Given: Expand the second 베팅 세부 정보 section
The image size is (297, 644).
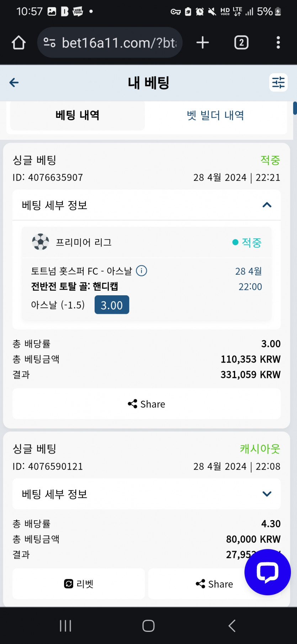Looking at the screenshot, I should click(267, 494).
